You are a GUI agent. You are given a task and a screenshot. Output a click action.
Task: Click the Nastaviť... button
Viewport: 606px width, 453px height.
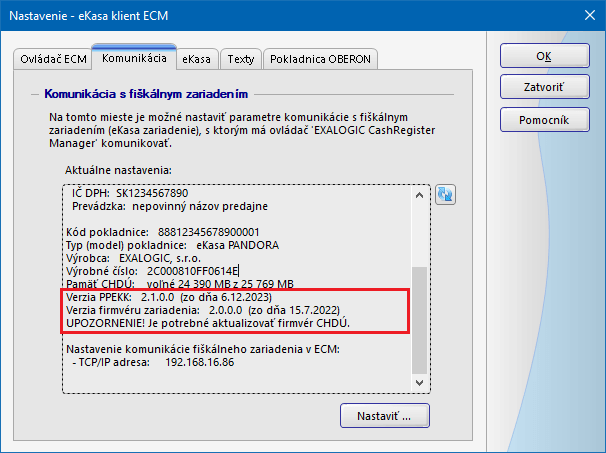pyautogui.click(x=385, y=415)
